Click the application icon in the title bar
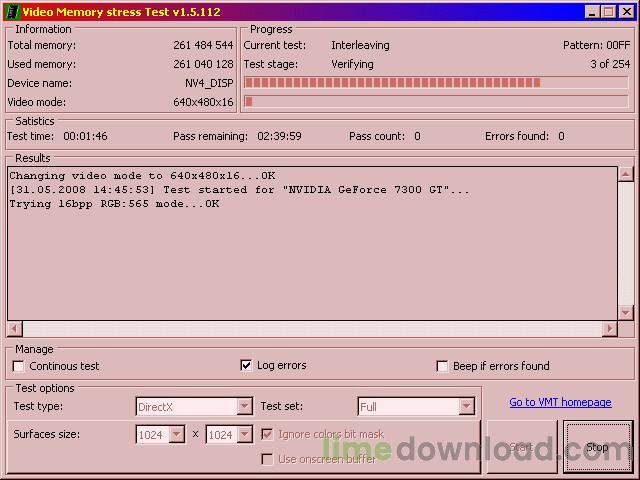640x480 pixels. tap(11, 11)
